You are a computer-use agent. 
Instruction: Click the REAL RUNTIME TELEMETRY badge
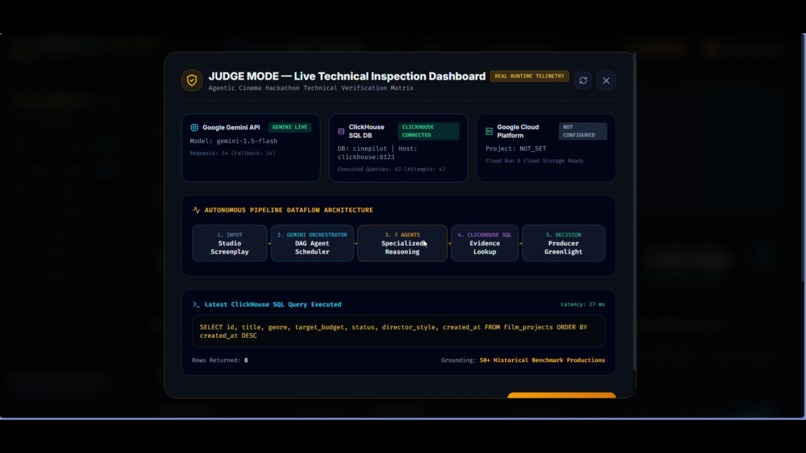pos(529,76)
